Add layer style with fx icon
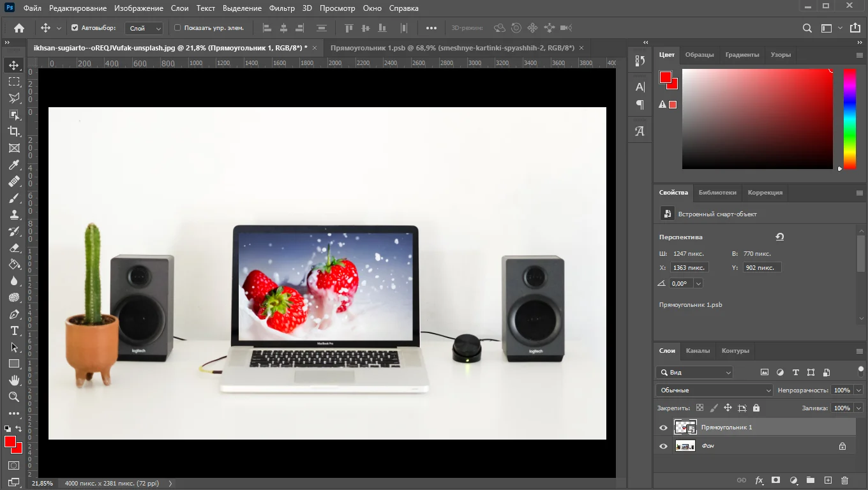 point(759,480)
